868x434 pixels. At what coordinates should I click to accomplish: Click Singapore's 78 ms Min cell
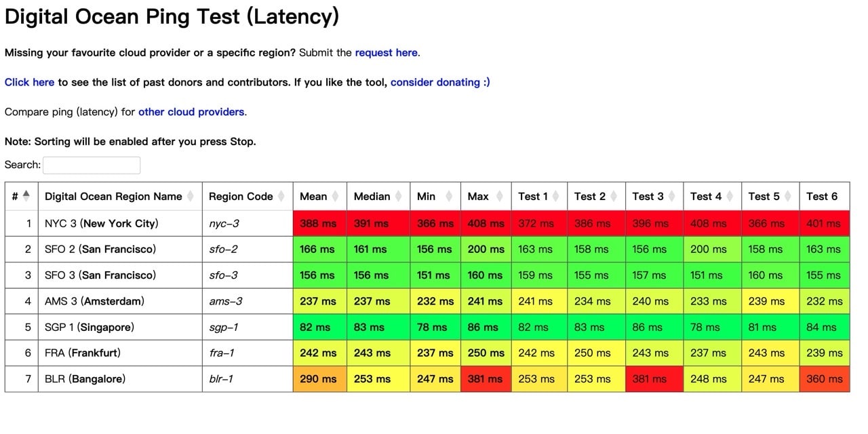pyautogui.click(x=435, y=327)
